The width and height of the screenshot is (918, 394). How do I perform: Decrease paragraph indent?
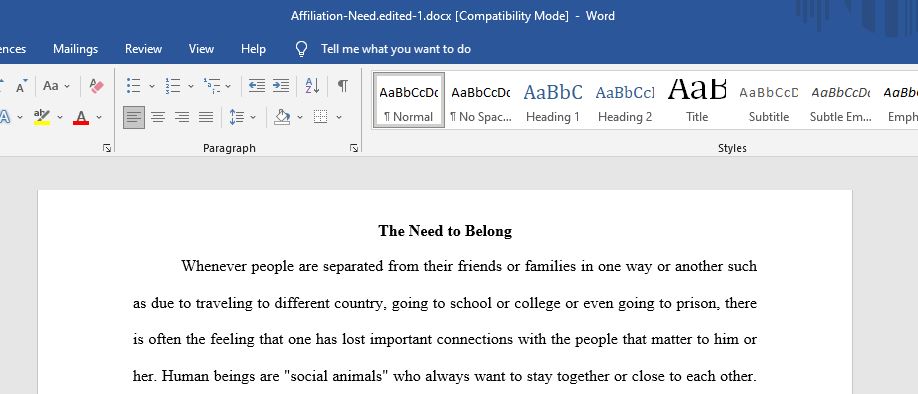click(x=256, y=86)
